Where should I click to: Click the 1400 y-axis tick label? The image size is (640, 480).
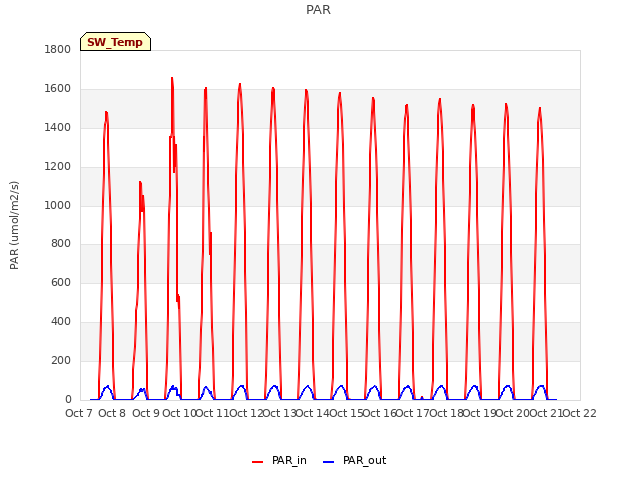coord(58,127)
